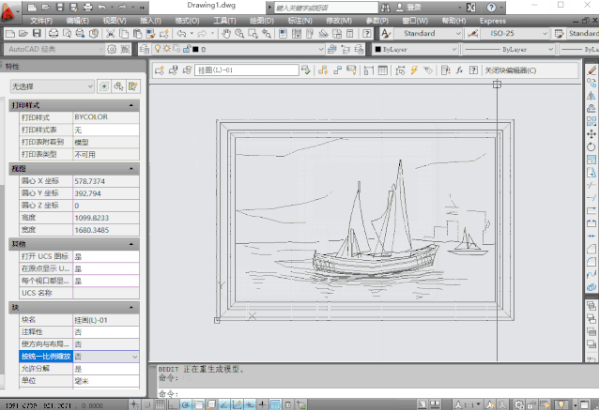Click Edit or Create Block Definition icon
The image size is (599, 410).
160,70
